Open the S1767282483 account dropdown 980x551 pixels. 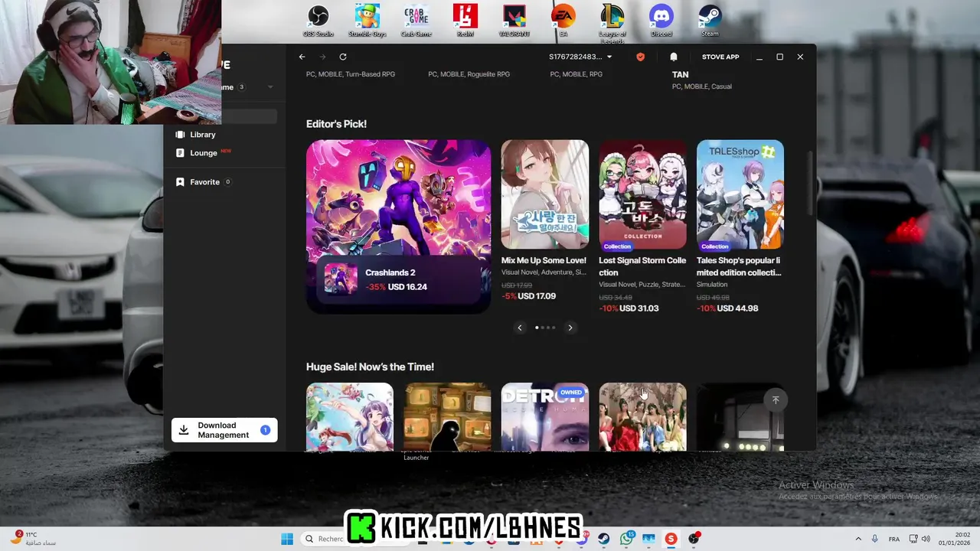580,57
